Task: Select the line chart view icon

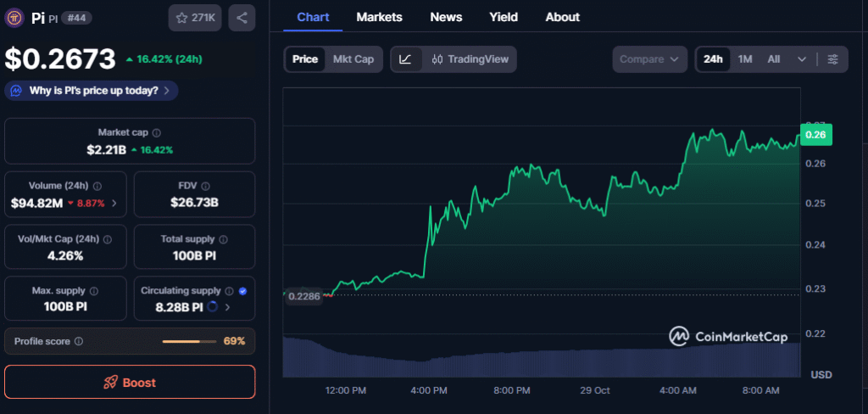Action: 406,59
